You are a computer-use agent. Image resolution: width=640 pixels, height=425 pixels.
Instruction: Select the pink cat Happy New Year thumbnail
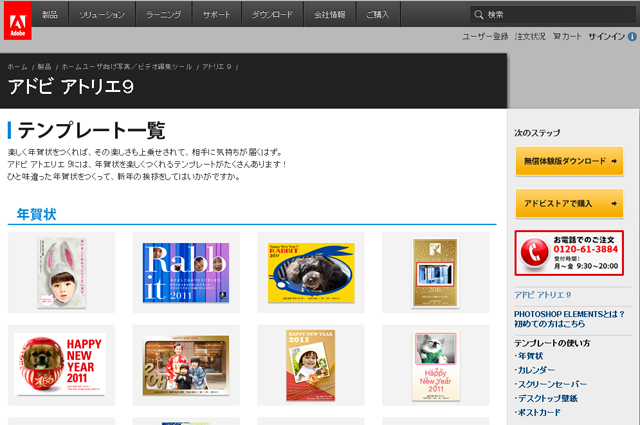coord(436,365)
